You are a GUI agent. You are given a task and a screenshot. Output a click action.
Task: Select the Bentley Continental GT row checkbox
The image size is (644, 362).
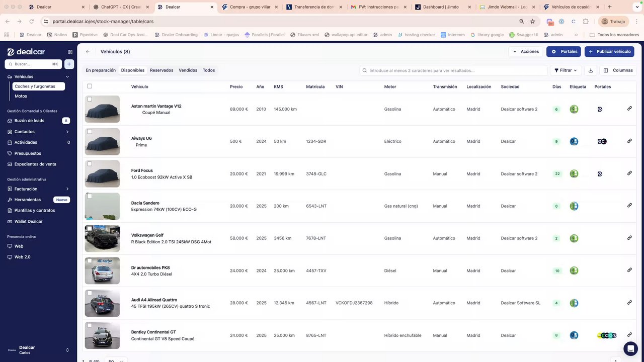90,325
